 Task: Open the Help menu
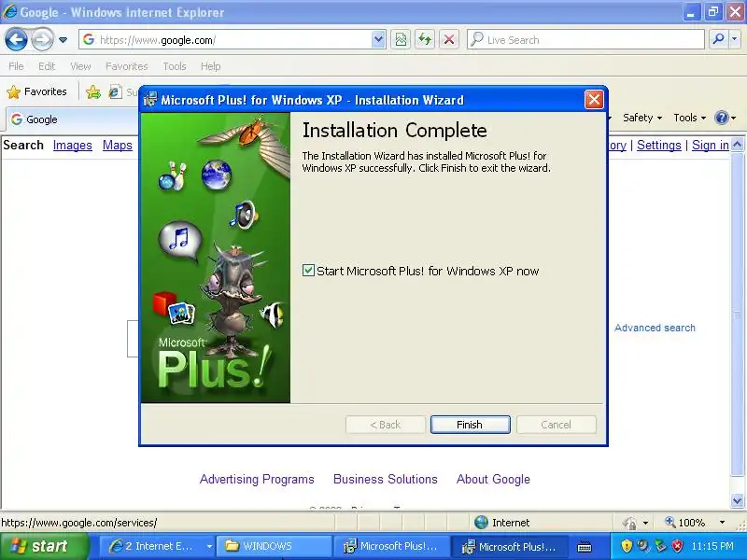[210, 66]
